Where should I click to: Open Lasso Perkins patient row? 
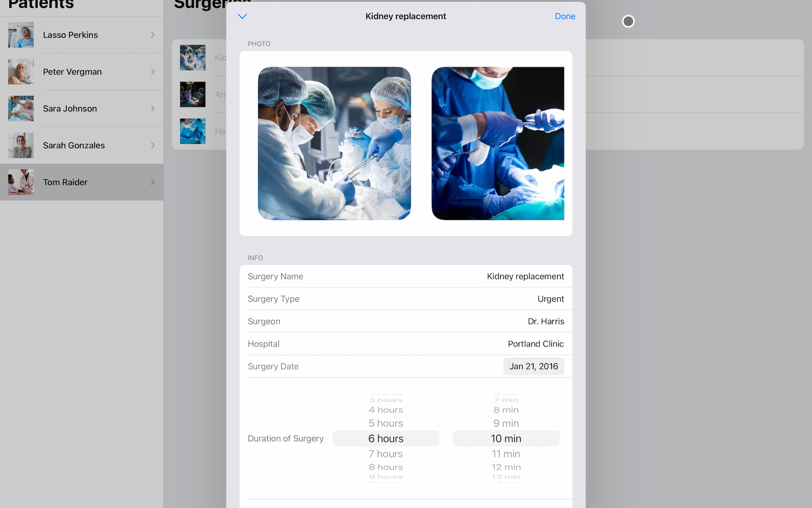[x=82, y=35]
